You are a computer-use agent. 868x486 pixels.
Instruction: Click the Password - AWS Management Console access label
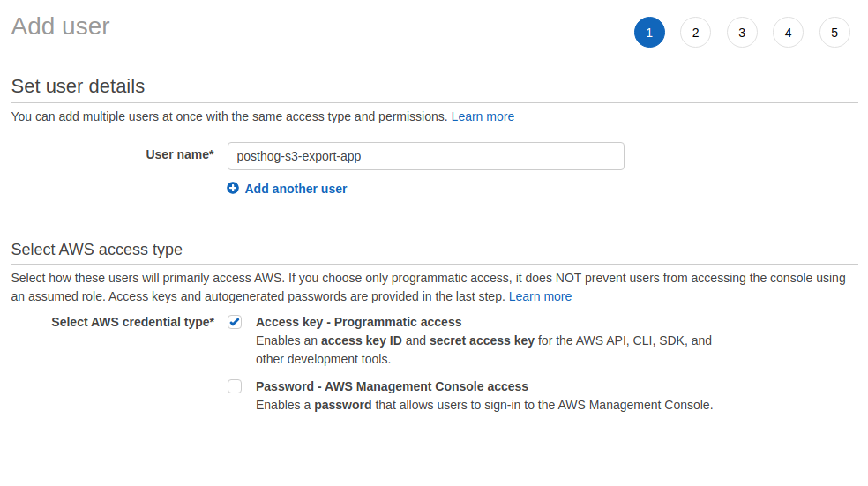392,386
